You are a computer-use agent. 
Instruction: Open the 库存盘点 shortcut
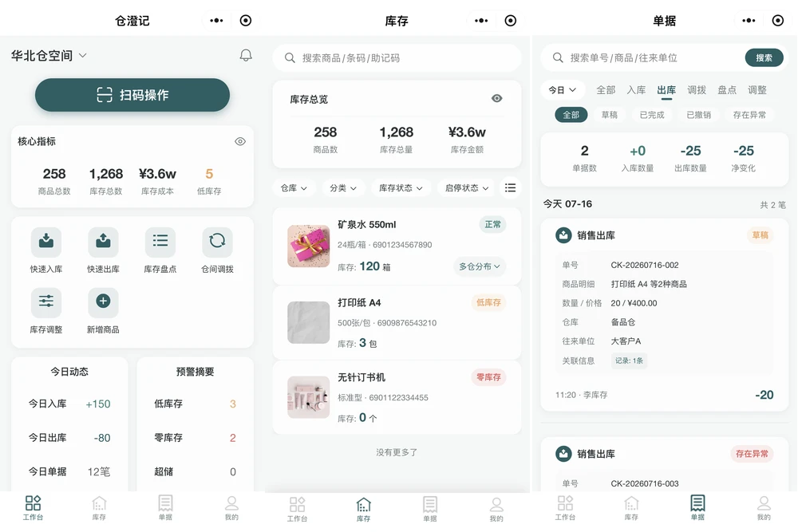point(160,242)
